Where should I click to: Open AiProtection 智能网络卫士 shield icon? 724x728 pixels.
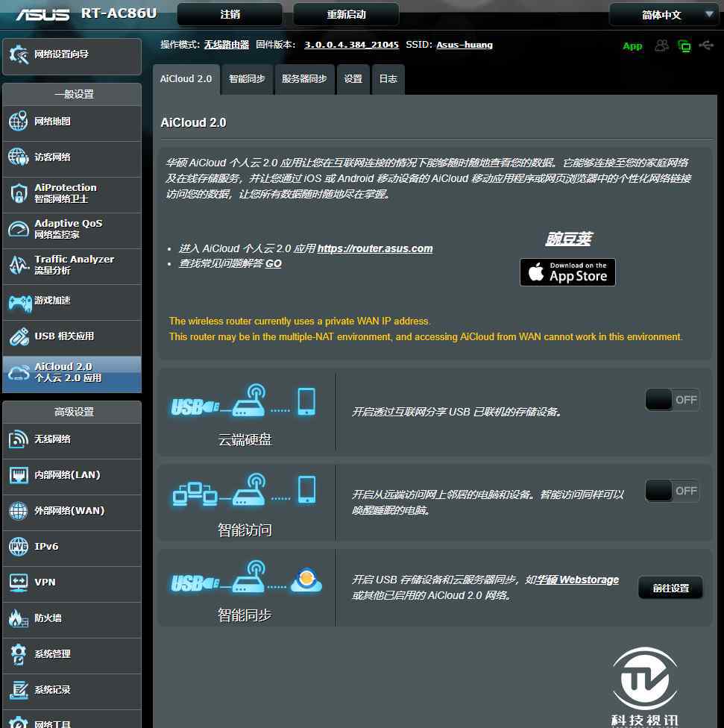point(19,193)
